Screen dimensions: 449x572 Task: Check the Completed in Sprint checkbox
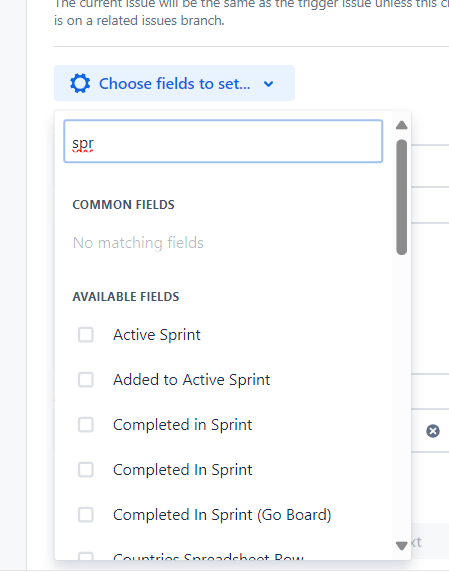(86, 425)
